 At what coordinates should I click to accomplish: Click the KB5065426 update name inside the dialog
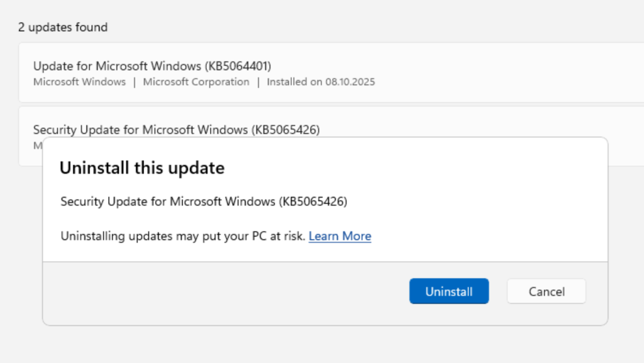(204, 201)
